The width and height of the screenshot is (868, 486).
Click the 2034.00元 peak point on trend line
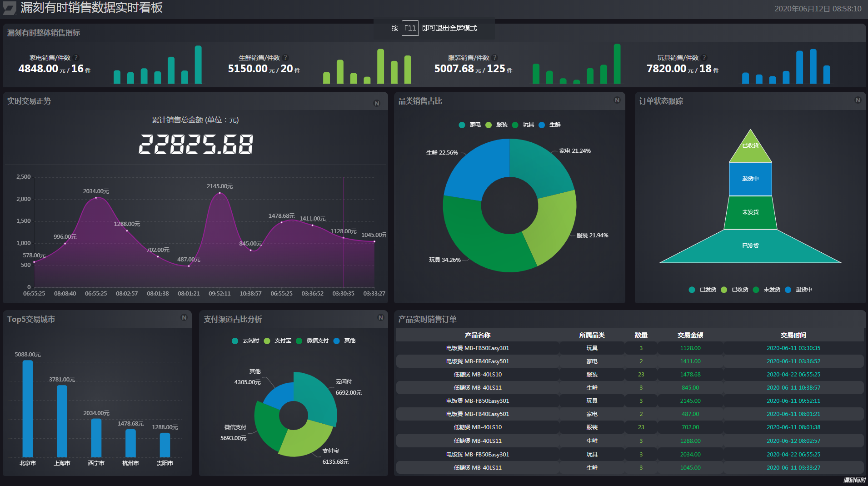[96, 198]
